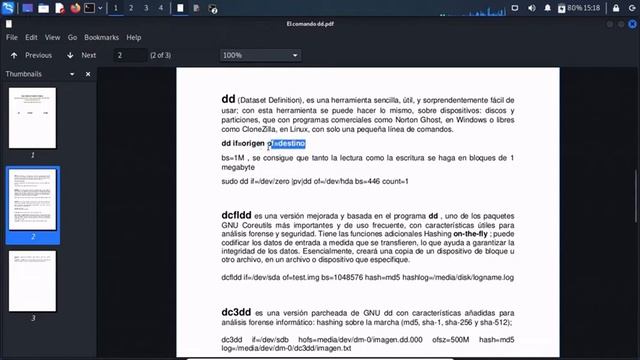Launch the text editor panel icon
This screenshot has width=640, height=360.
(x=60, y=8)
